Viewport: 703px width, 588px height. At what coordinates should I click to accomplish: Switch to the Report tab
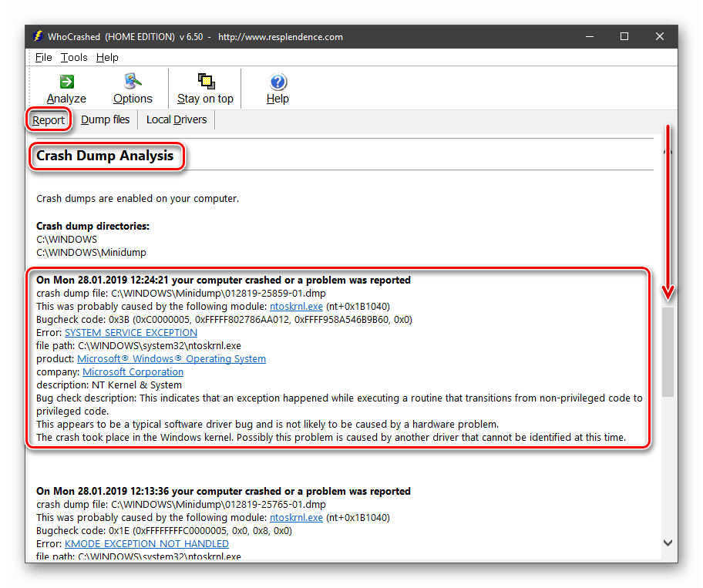pyautogui.click(x=49, y=120)
